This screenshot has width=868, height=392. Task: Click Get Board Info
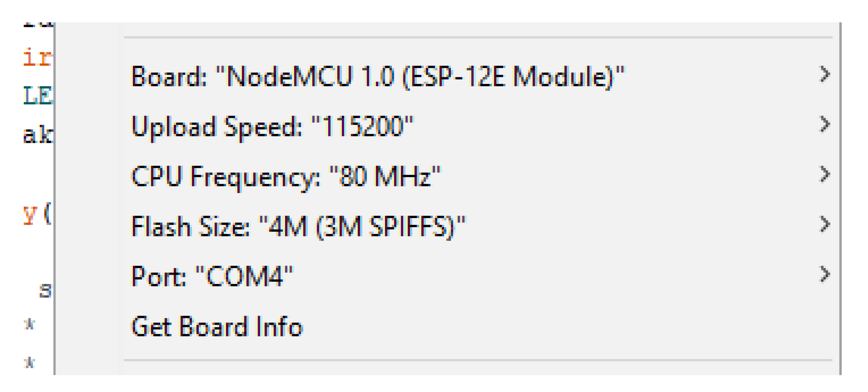click(217, 327)
